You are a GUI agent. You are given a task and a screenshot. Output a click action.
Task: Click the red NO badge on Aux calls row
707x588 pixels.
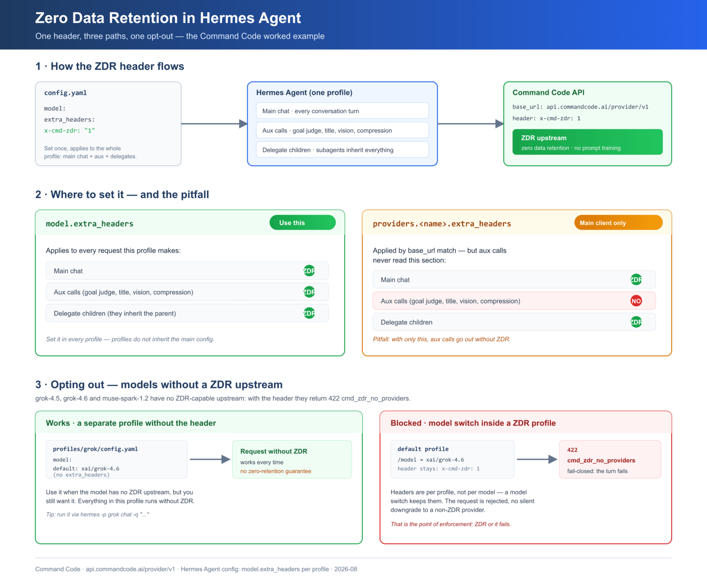point(636,301)
